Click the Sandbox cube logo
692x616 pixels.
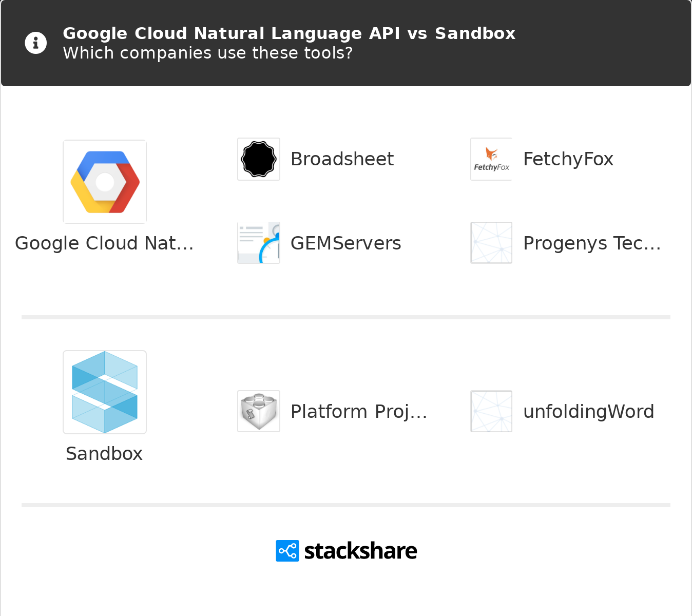[105, 392]
